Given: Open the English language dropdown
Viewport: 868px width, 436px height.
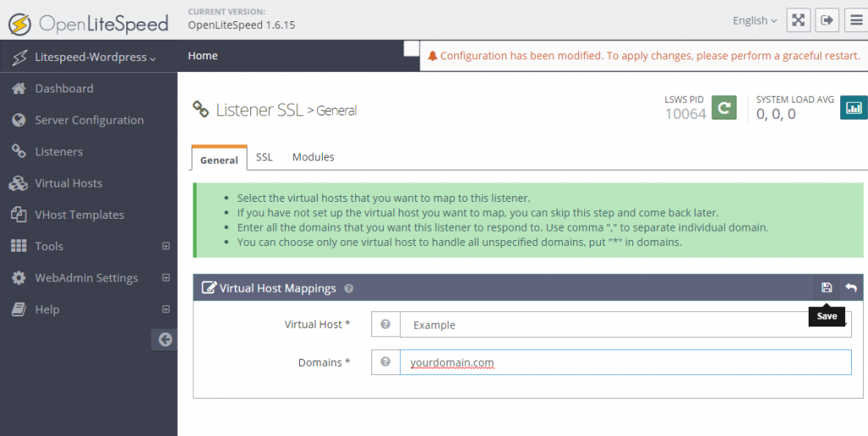Looking at the screenshot, I should pyautogui.click(x=754, y=20).
